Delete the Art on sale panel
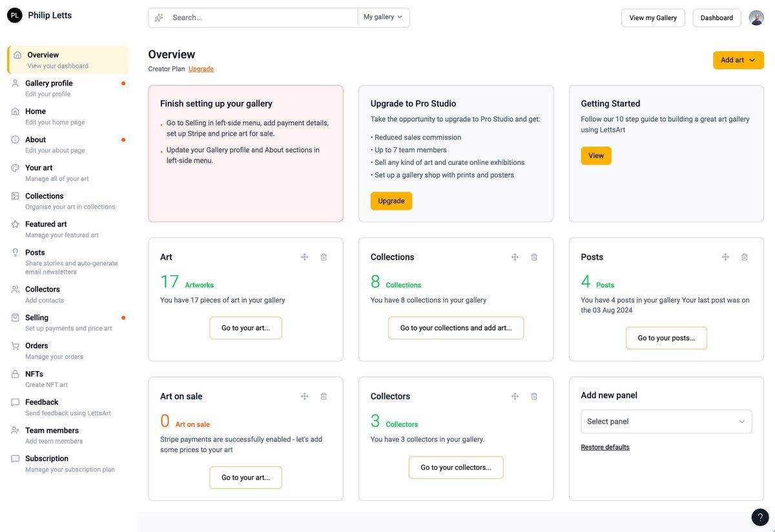 pos(324,396)
